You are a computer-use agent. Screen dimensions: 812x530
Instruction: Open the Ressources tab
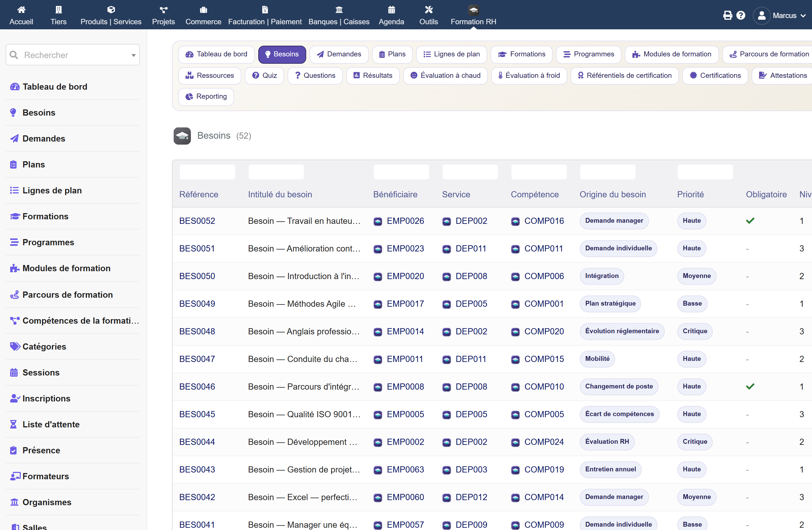(x=210, y=75)
